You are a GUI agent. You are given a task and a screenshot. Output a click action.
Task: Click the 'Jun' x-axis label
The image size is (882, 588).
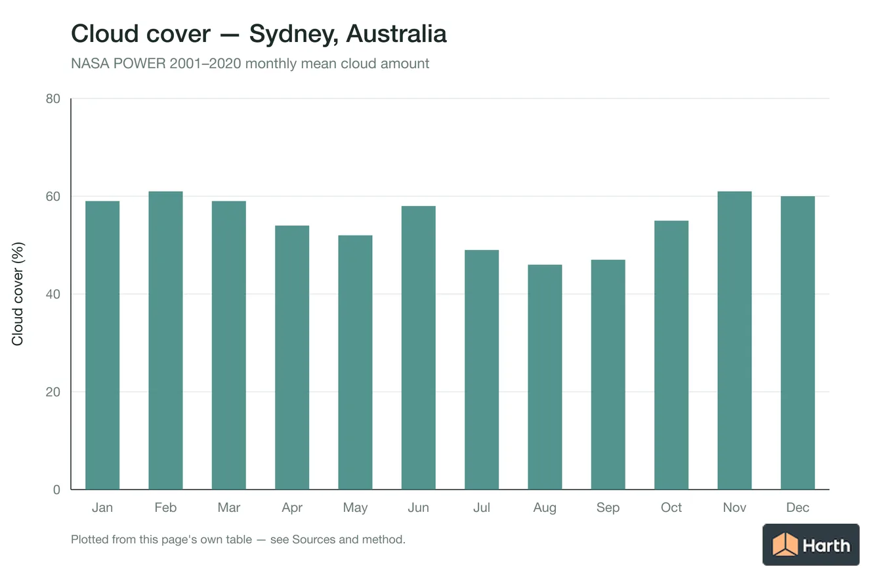coord(419,507)
